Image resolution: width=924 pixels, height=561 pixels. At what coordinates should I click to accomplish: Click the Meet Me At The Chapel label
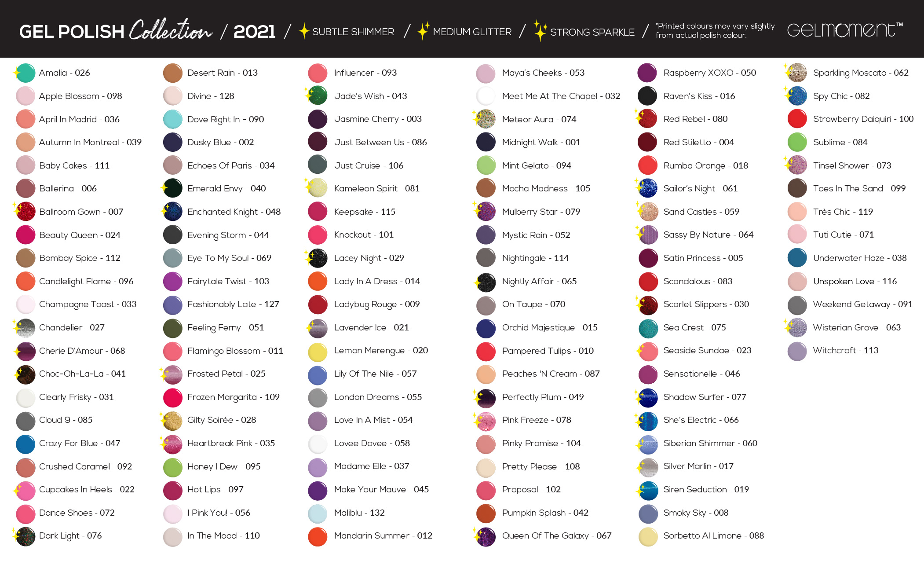(561, 96)
